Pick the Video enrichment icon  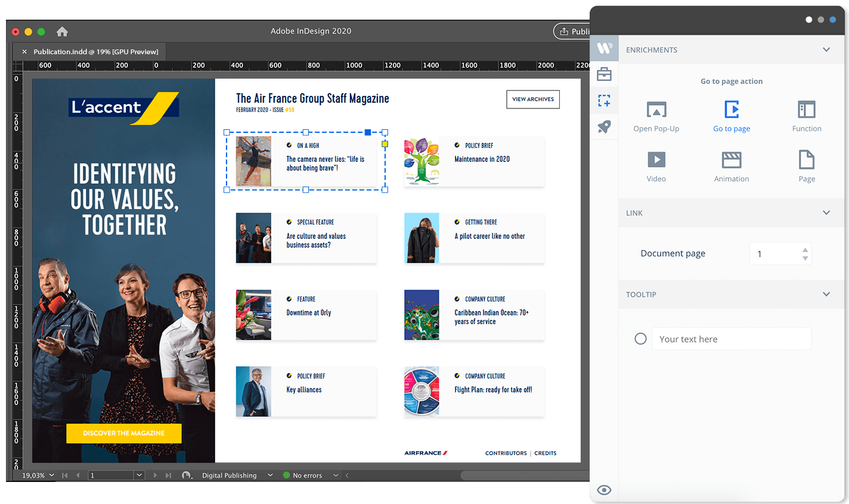[x=656, y=160]
